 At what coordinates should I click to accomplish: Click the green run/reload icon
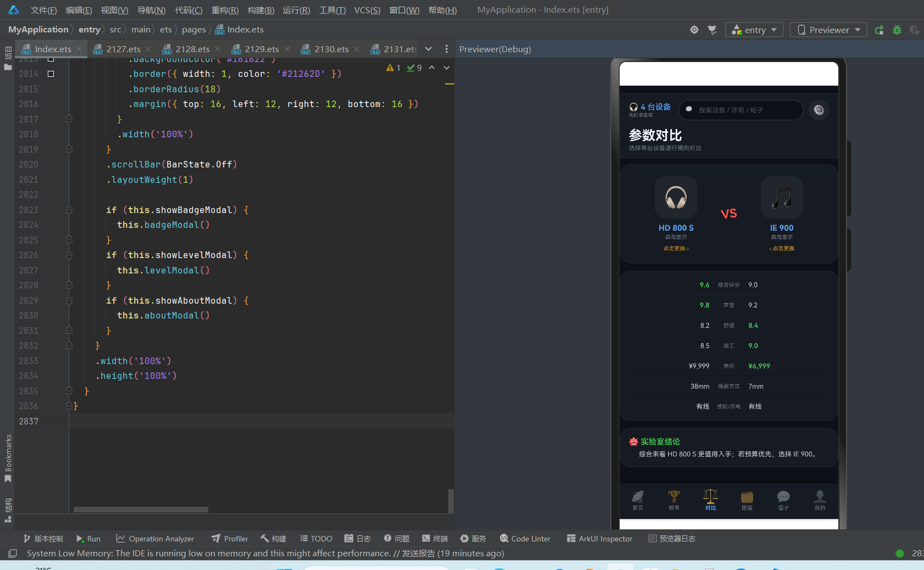[x=879, y=30]
